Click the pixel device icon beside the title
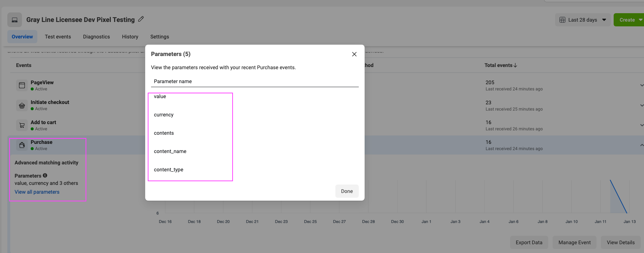This screenshot has height=253, width=644. [x=15, y=20]
